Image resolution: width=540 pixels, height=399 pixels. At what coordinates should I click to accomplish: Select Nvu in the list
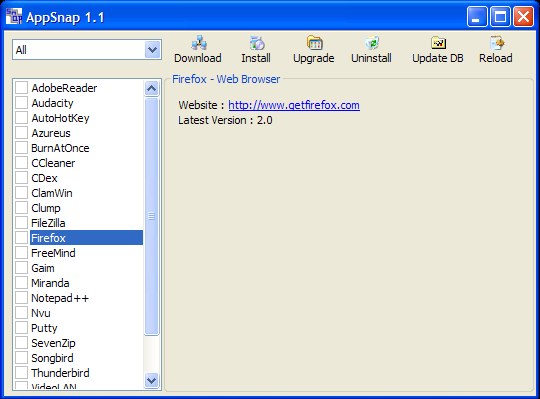[x=41, y=313]
